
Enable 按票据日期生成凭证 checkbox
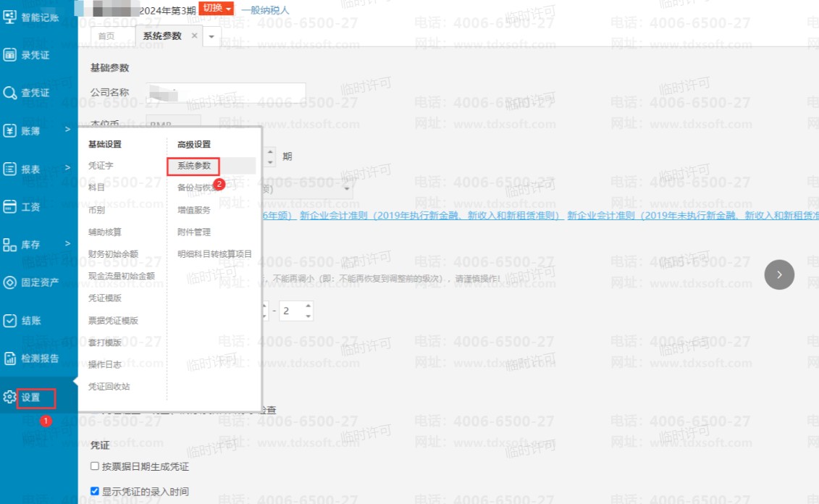tap(95, 466)
